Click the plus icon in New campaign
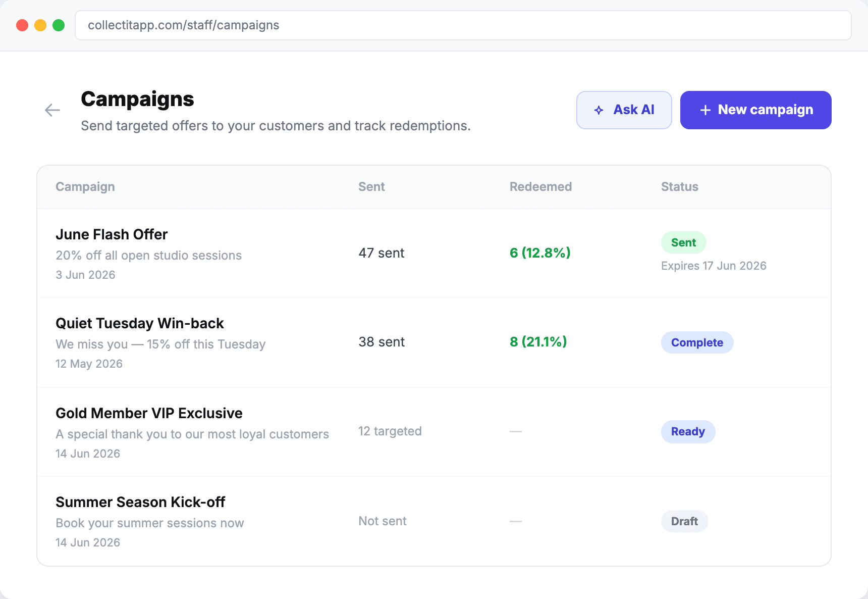868x599 pixels. coord(706,110)
